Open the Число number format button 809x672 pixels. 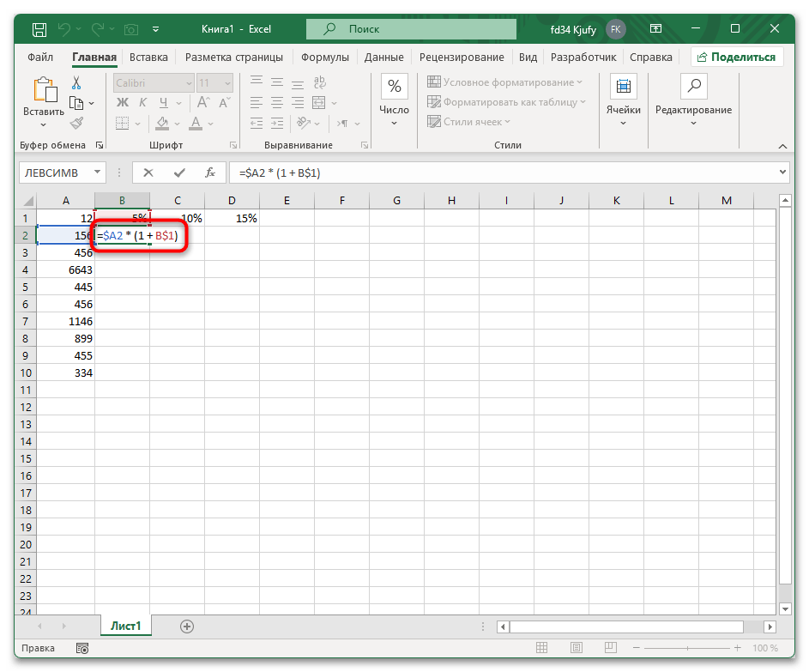(x=394, y=100)
